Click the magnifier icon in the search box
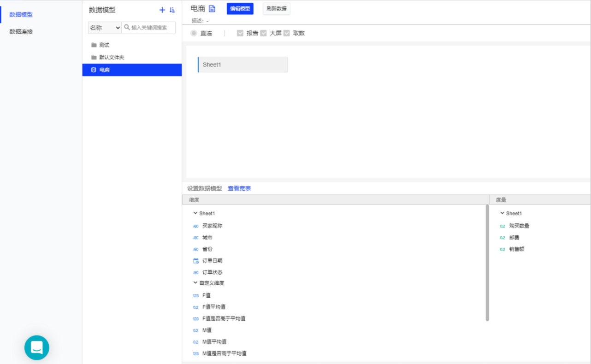The image size is (591, 364). (127, 28)
